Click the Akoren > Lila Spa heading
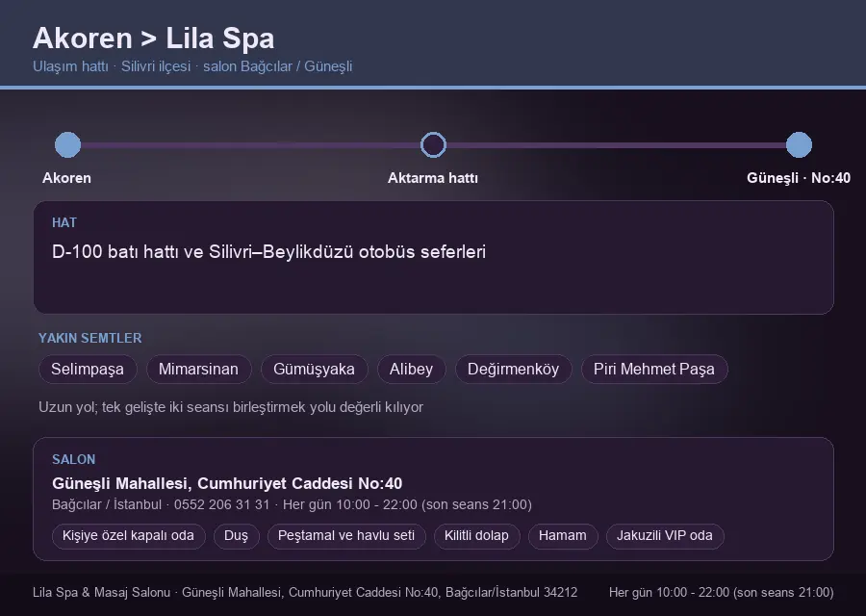The image size is (866, 616). pos(154,38)
